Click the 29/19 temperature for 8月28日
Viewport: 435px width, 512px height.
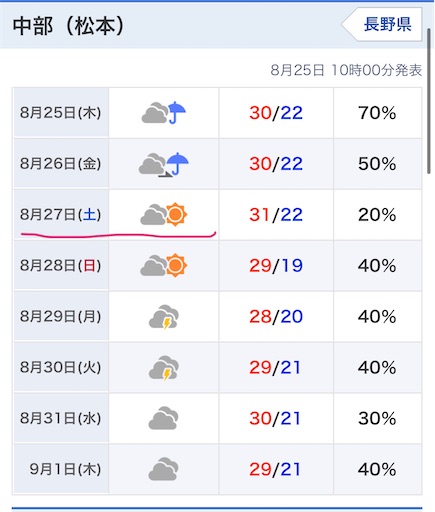276,266
